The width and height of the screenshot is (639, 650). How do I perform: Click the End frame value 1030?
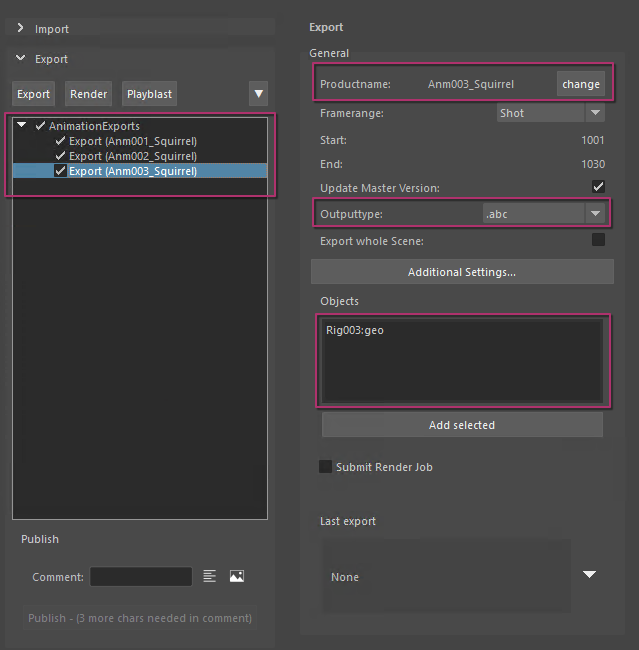click(x=593, y=164)
